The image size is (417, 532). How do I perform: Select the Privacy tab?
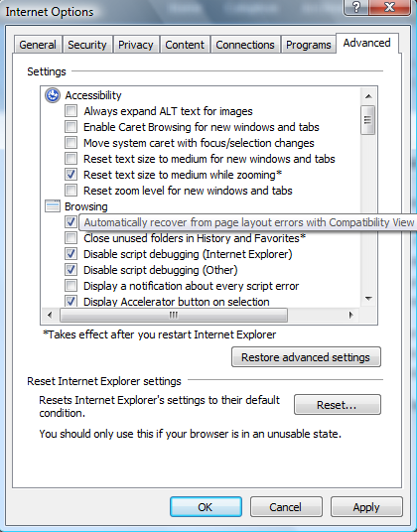click(x=136, y=45)
